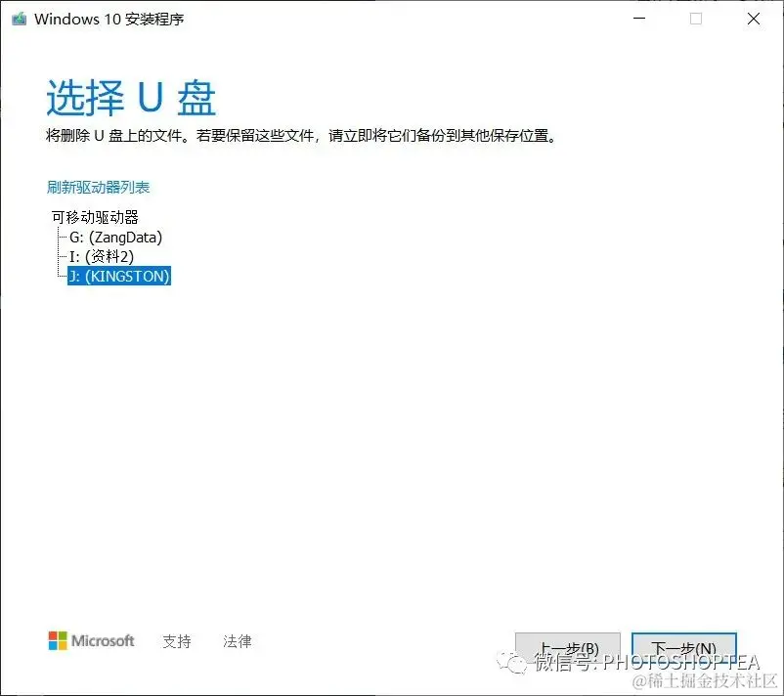Screen dimensions: 784x696
Task: Open the 支持 link
Action: tap(177, 641)
